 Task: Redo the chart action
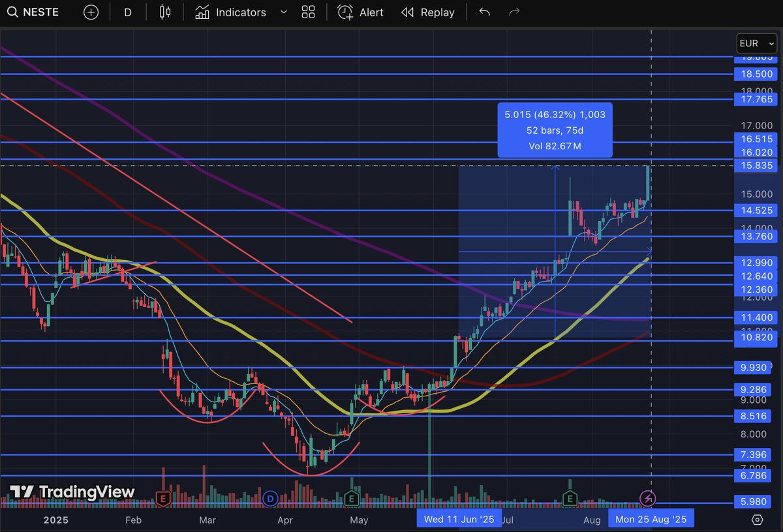[513, 12]
